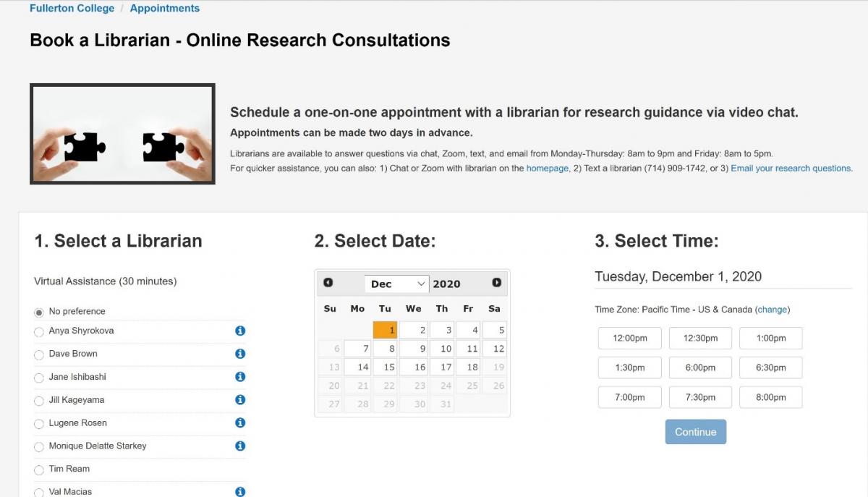Select December 5 on the calendar
Image resolution: width=868 pixels, height=497 pixels.
pyautogui.click(x=494, y=330)
